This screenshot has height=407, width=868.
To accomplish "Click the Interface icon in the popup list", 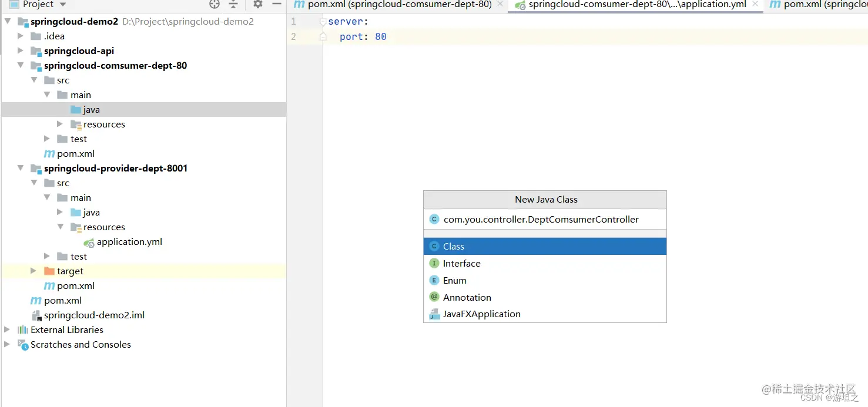I will [x=434, y=264].
